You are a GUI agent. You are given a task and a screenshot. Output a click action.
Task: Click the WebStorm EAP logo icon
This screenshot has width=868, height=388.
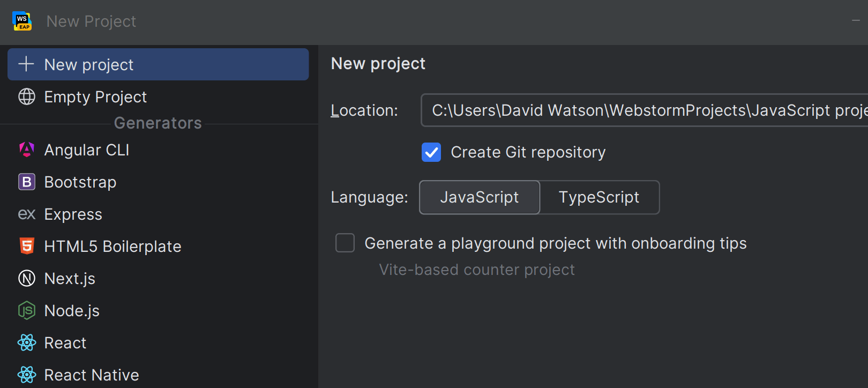coord(22,21)
